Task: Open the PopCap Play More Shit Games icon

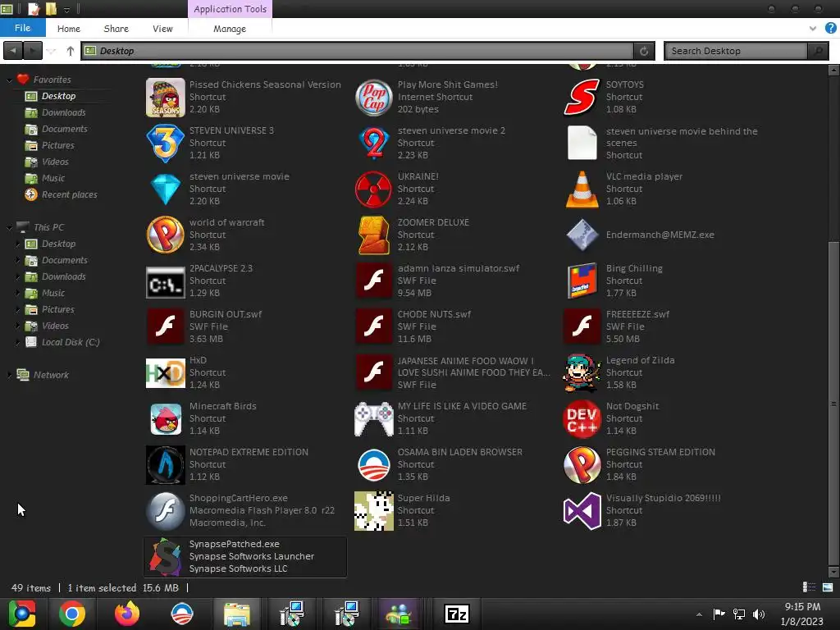Action: pos(374,98)
